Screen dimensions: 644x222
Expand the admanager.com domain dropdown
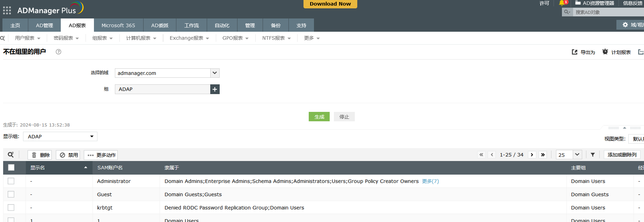tap(215, 73)
